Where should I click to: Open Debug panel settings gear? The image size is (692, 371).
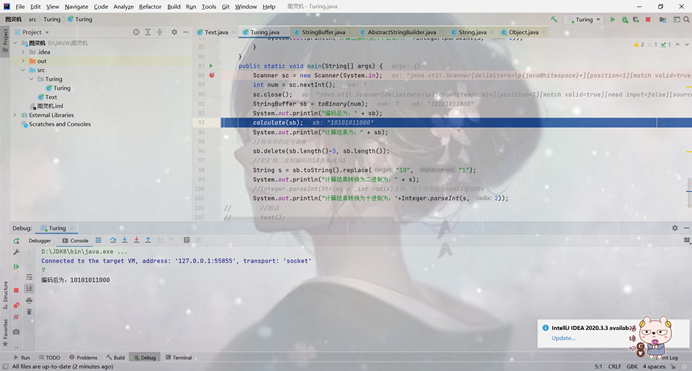pos(675,228)
